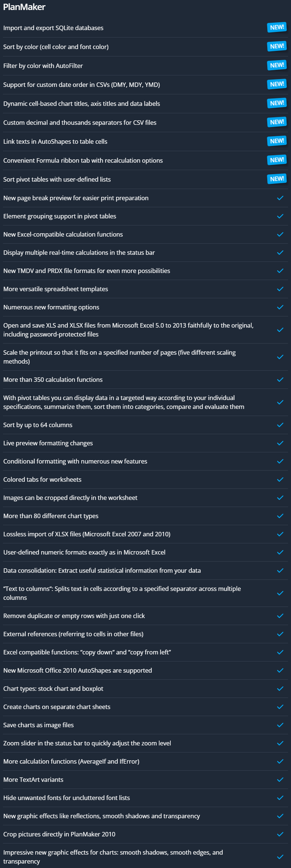Click NEW badge for dynamic chart titles
This screenshot has width=291, height=868.
click(x=277, y=103)
